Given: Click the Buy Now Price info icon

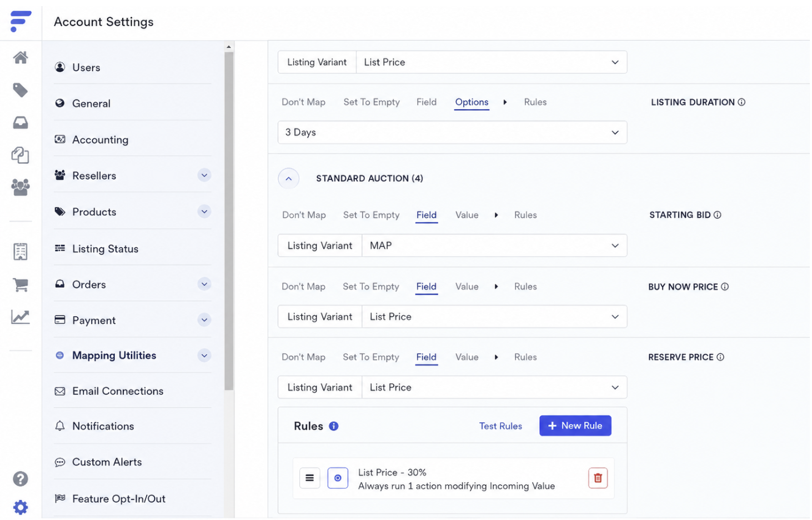Looking at the screenshot, I should [725, 287].
